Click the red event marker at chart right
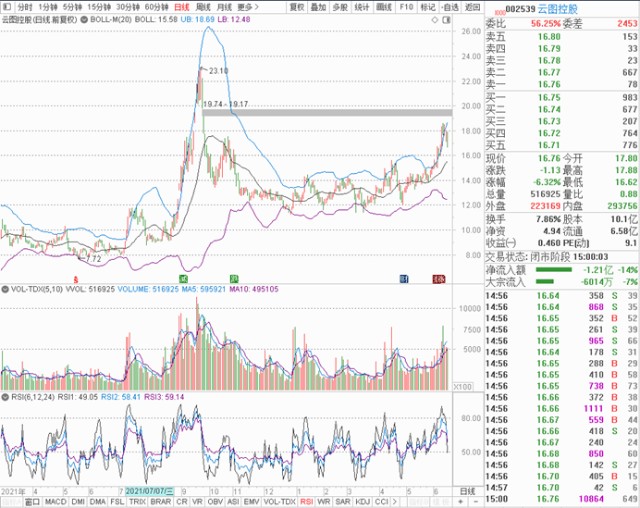The width and height of the screenshot is (640, 508). click(x=438, y=276)
